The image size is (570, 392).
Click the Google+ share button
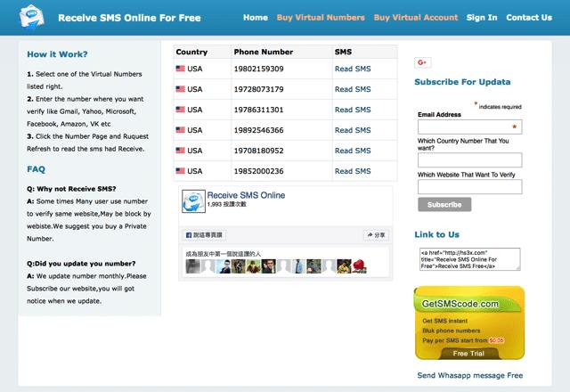[423, 62]
